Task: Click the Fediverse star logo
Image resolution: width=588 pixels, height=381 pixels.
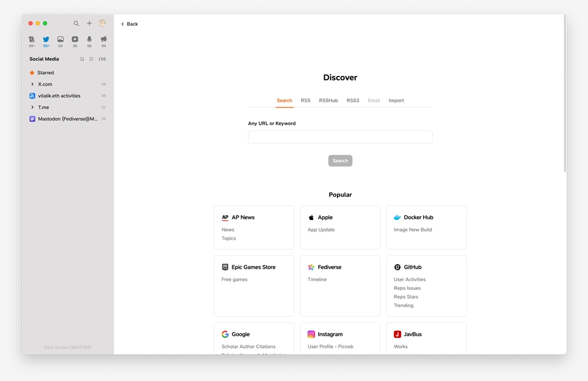Action: coord(311,267)
